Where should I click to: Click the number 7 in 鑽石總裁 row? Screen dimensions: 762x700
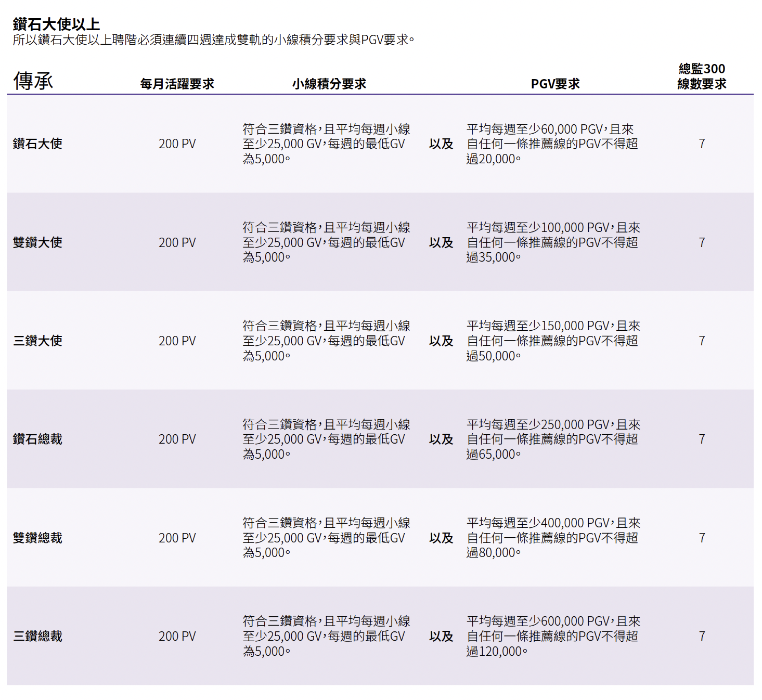point(701,439)
